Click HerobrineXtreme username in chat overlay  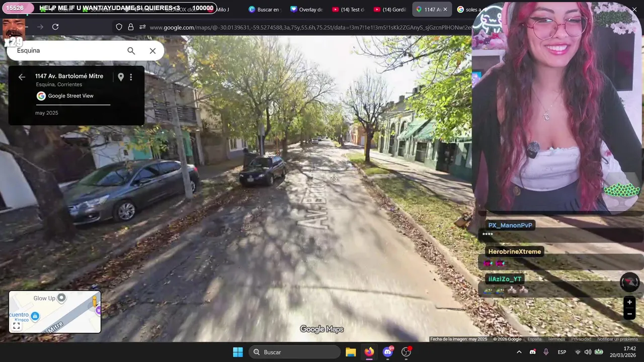515,251
